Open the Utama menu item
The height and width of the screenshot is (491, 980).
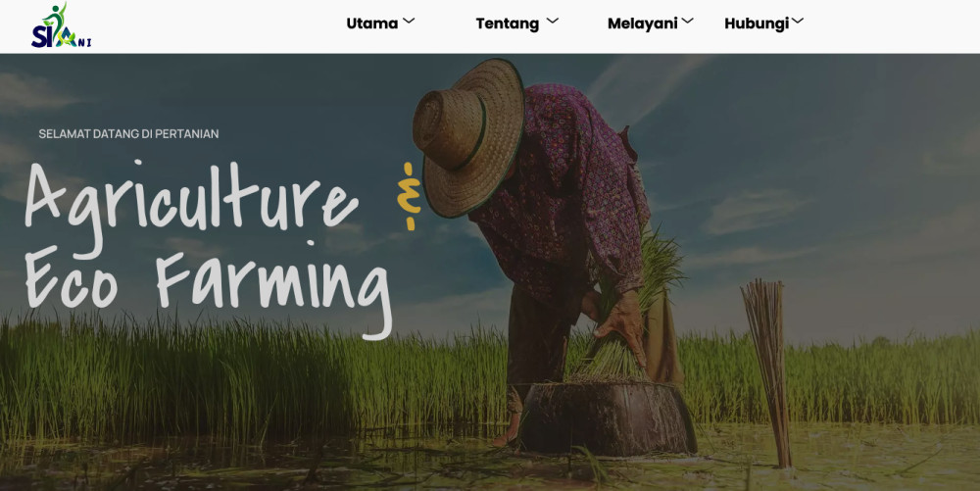pyautogui.click(x=371, y=24)
